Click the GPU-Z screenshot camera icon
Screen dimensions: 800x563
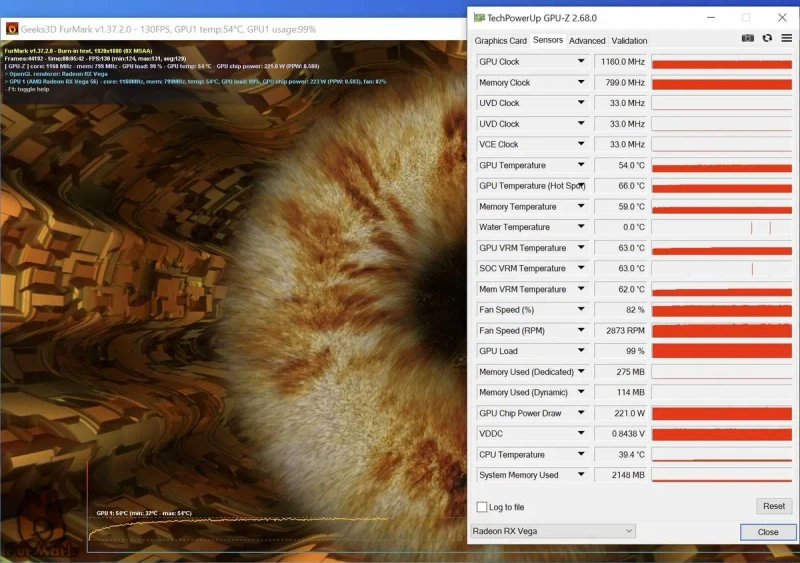(x=747, y=38)
